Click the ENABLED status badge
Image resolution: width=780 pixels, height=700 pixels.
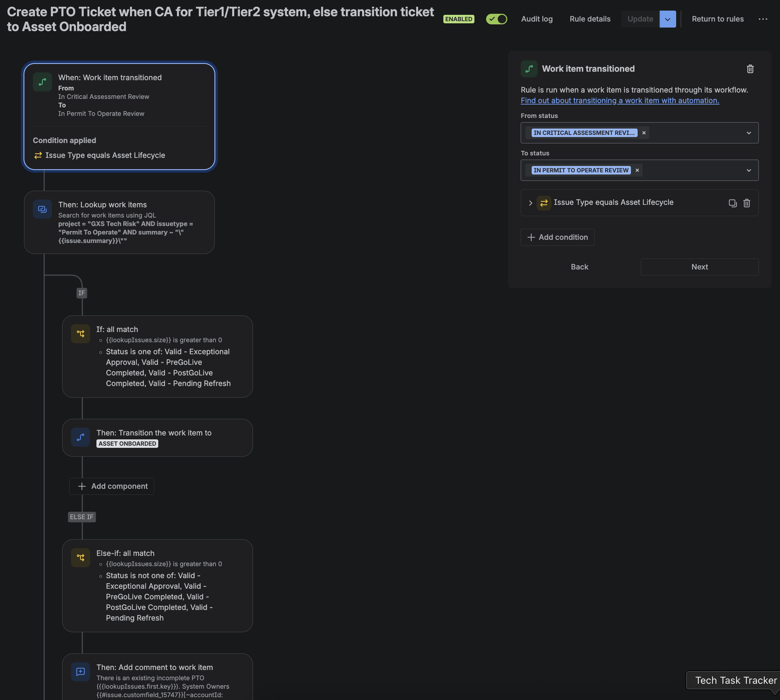click(x=459, y=19)
